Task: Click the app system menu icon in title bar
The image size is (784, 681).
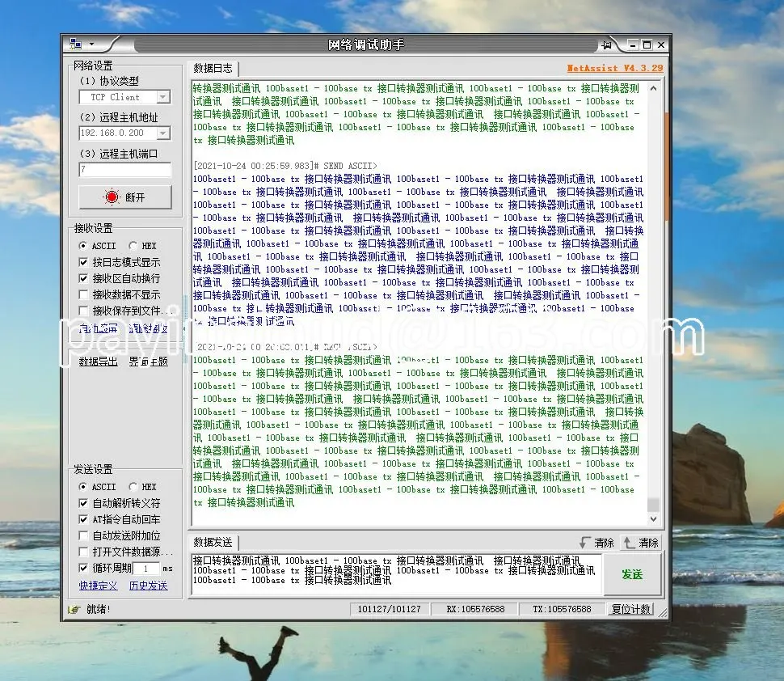Action: tap(75, 44)
